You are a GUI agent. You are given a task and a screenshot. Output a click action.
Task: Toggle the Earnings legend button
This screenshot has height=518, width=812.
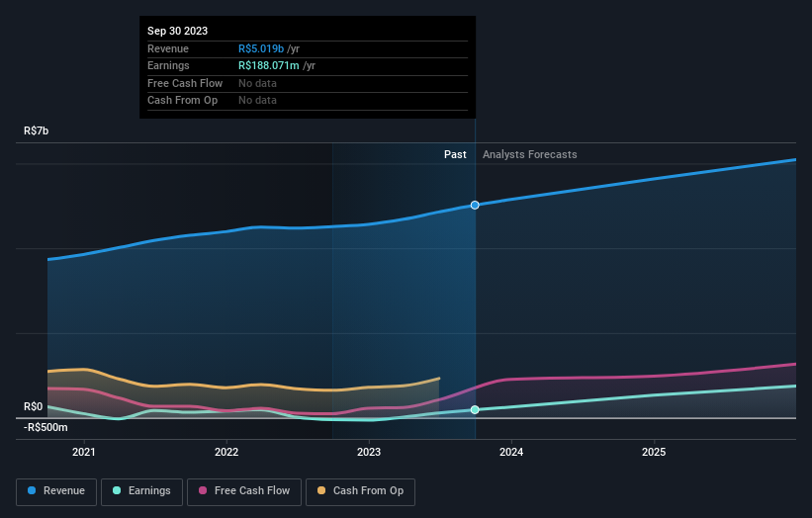point(141,491)
